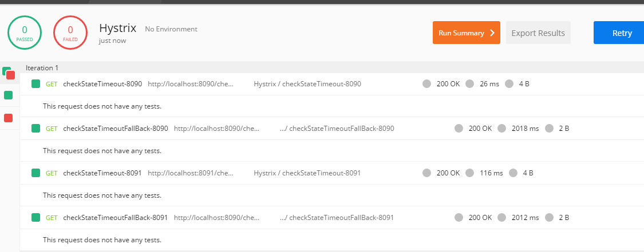This screenshot has width=644, height=252.
Task: Open the No Environment selector
Action: [x=171, y=29]
